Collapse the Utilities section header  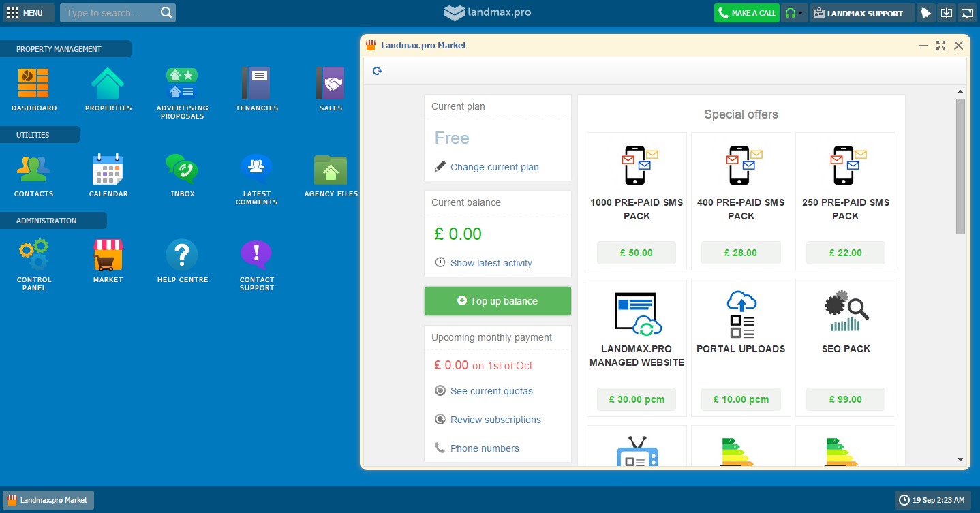click(x=40, y=135)
